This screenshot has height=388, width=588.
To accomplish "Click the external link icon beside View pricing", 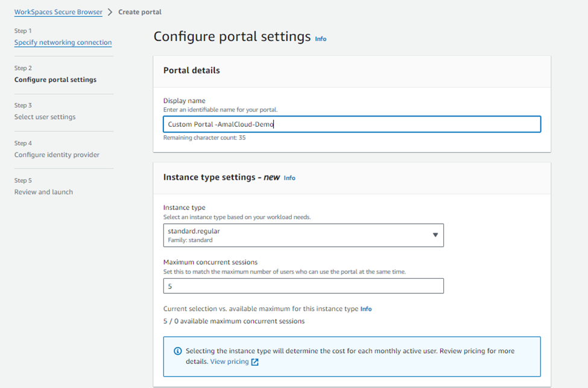I will click(254, 361).
